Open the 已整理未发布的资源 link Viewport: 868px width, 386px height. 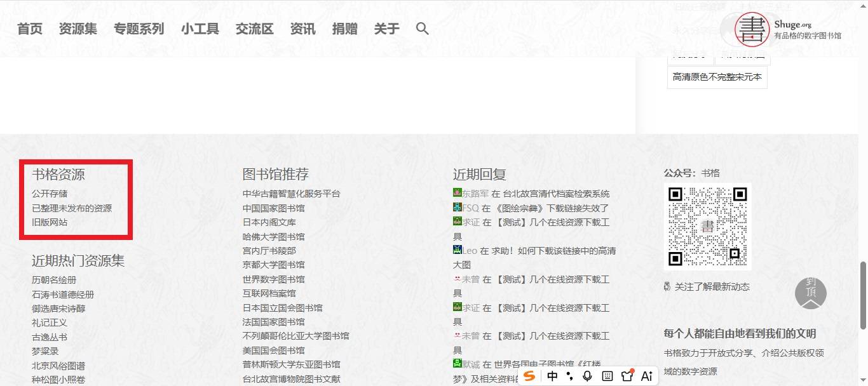72,208
